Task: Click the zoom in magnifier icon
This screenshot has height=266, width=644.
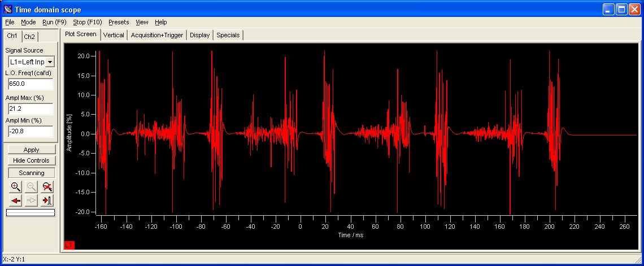Action: pyautogui.click(x=16, y=187)
